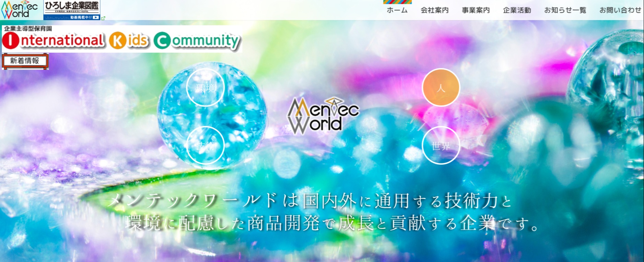Select 事業案内 from the top navigation
This screenshot has height=262, width=644.
click(x=476, y=10)
